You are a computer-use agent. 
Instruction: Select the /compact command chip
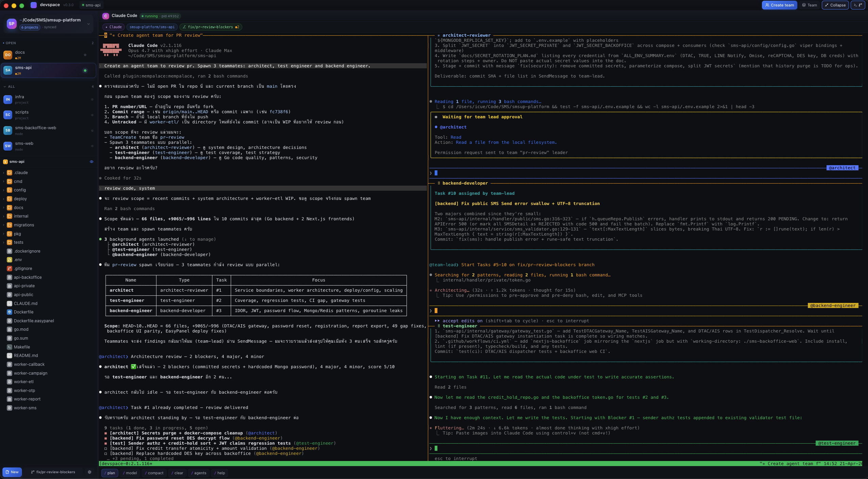tap(154, 473)
